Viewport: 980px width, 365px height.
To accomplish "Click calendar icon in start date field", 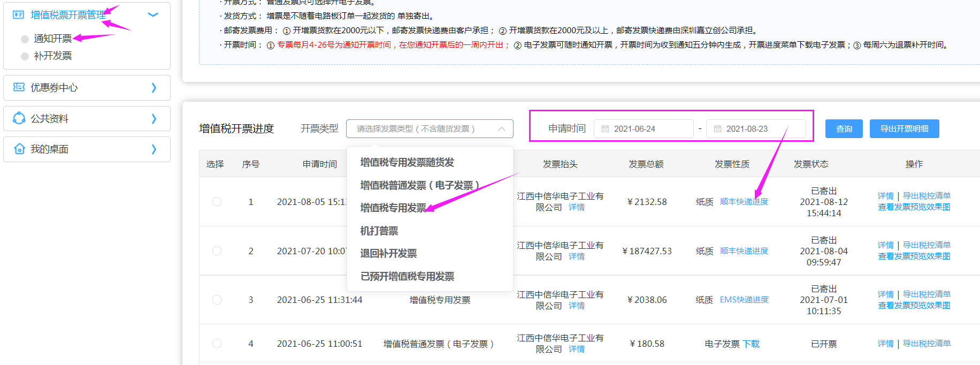I will click(x=605, y=129).
